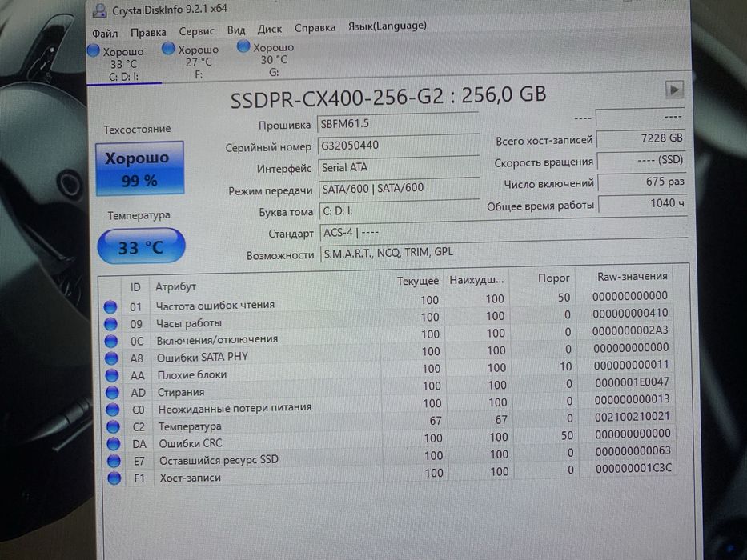Click the Порог column header
Viewport: 747px width, 560px height.
[553, 278]
